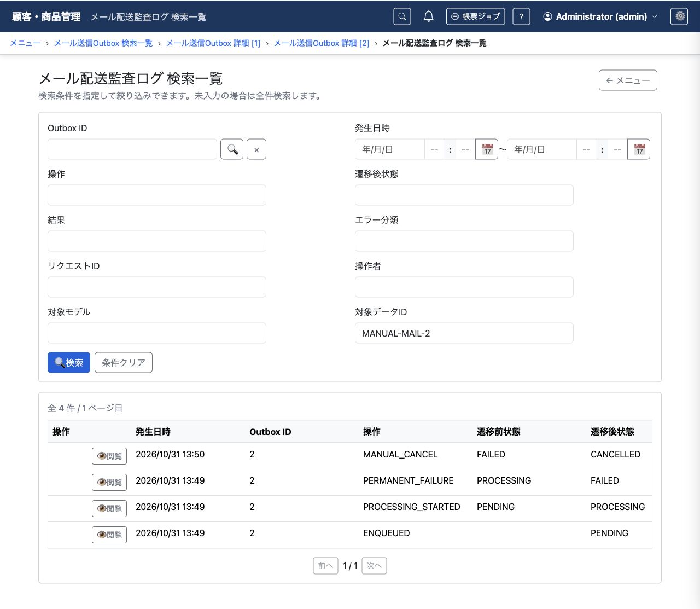
Task: Open the end date calendar picker icon
Action: (x=639, y=149)
